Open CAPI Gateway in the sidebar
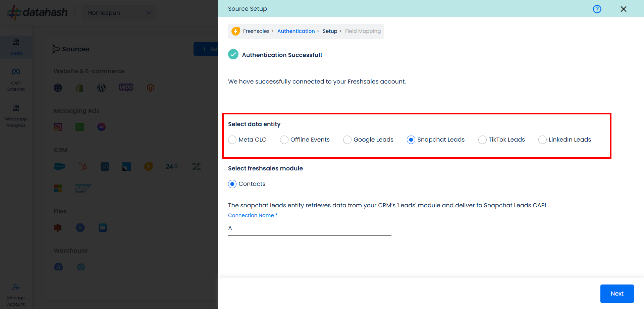Viewport: 644px width, 310px height. coord(16,80)
